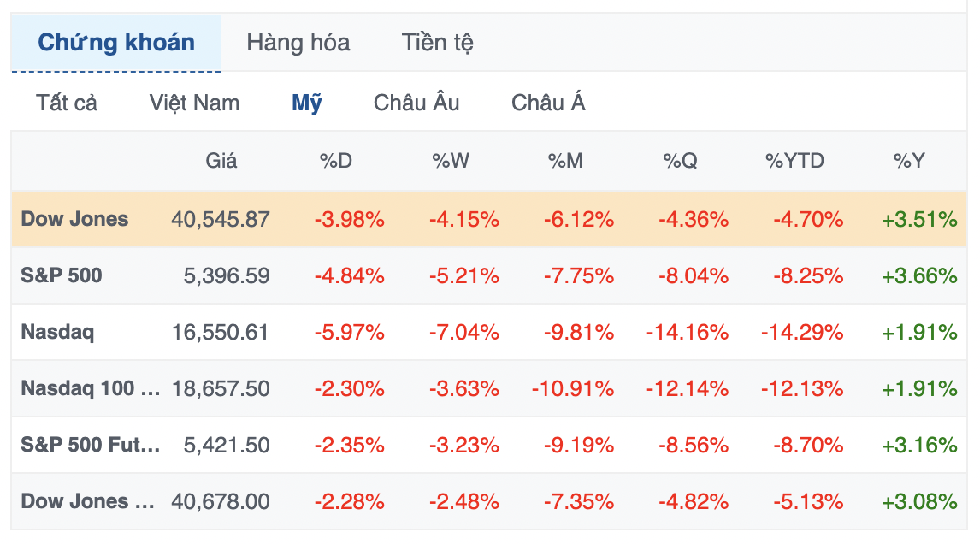The image size is (980, 544).
Task: Click the %YTD column header
Action: click(x=794, y=160)
